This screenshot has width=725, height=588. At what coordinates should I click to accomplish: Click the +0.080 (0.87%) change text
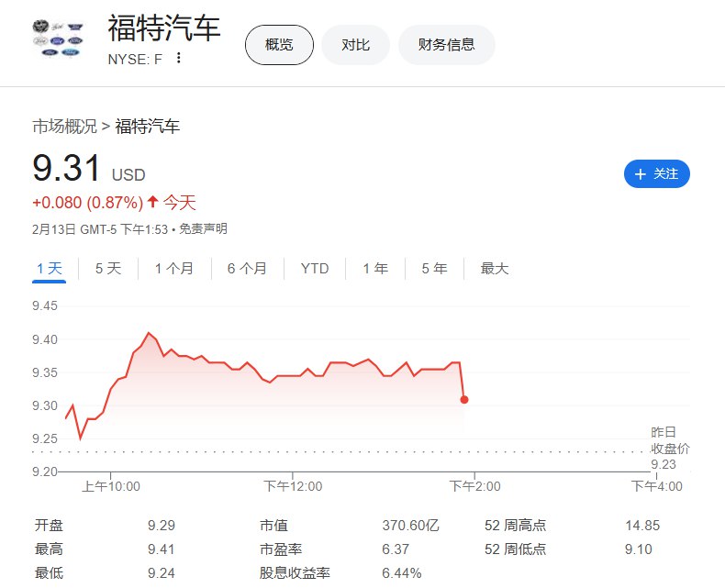(88, 203)
